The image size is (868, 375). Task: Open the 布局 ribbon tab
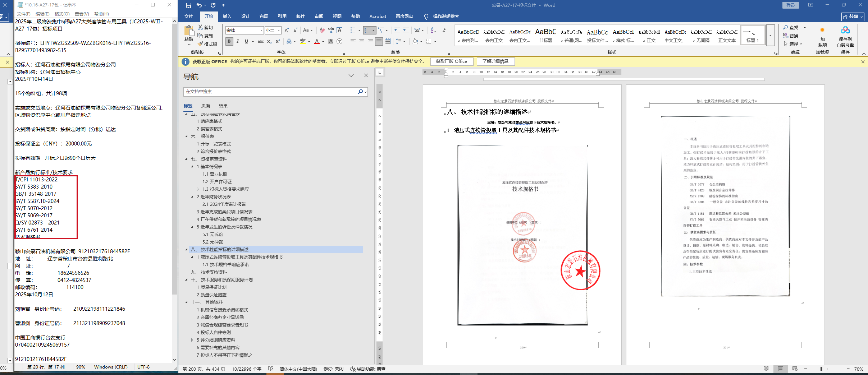(x=264, y=17)
